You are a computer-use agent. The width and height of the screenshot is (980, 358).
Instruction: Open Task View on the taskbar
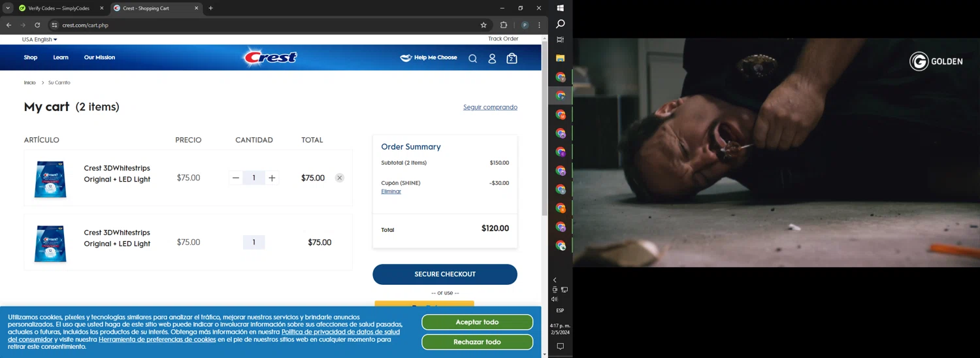pos(560,40)
